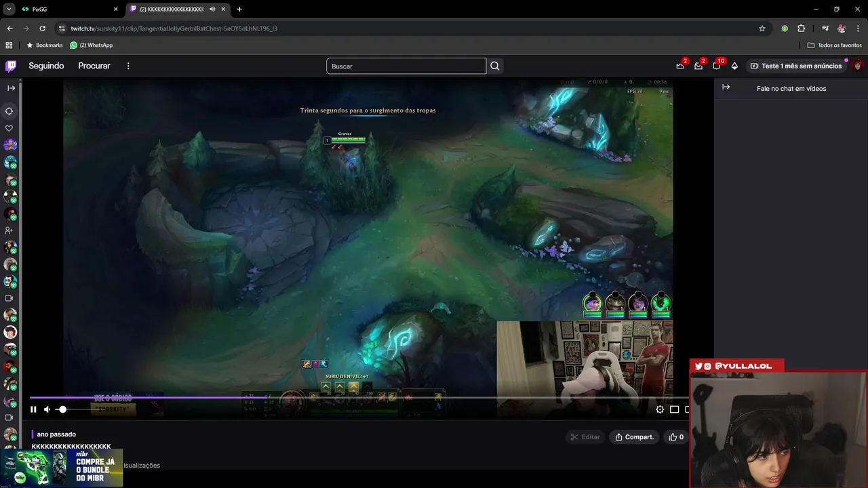This screenshot has width=868, height=488.
Task: Click the 'ano passado' text
Action: click(56, 434)
